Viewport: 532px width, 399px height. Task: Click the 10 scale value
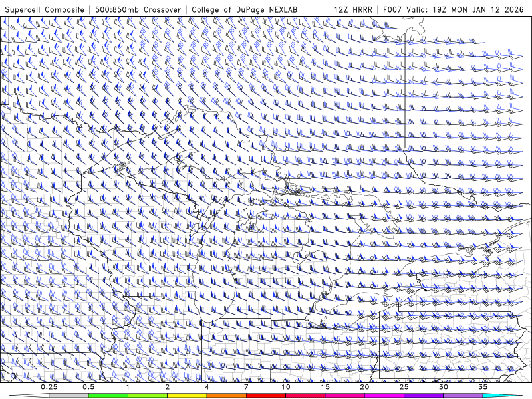click(x=286, y=387)
